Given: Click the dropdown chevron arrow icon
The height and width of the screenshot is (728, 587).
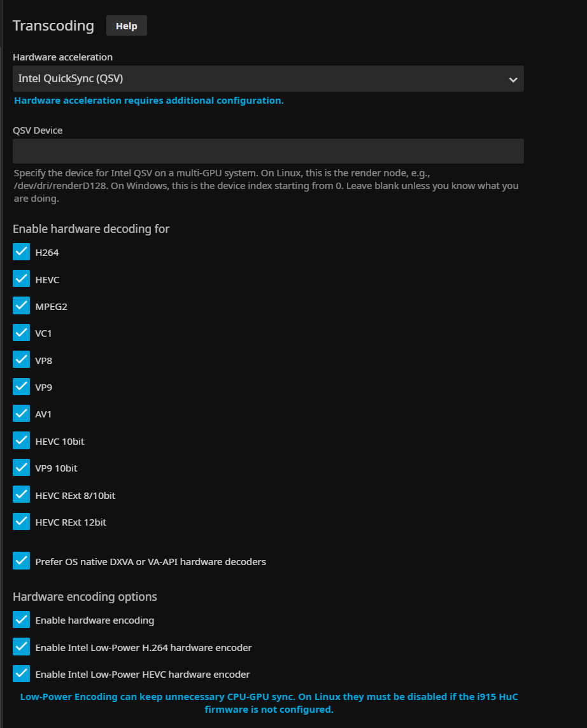Looking at the screenshot, I should coord(513,80).
